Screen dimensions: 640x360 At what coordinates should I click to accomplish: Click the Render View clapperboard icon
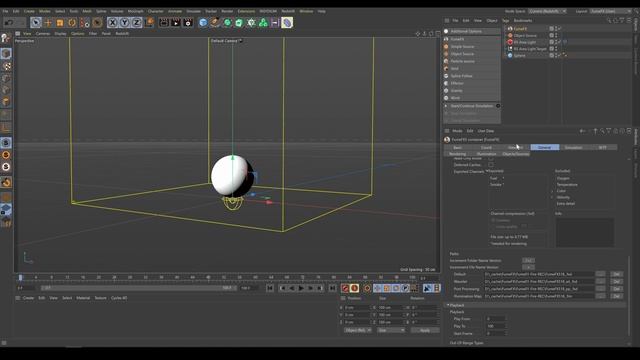(164, 23)
